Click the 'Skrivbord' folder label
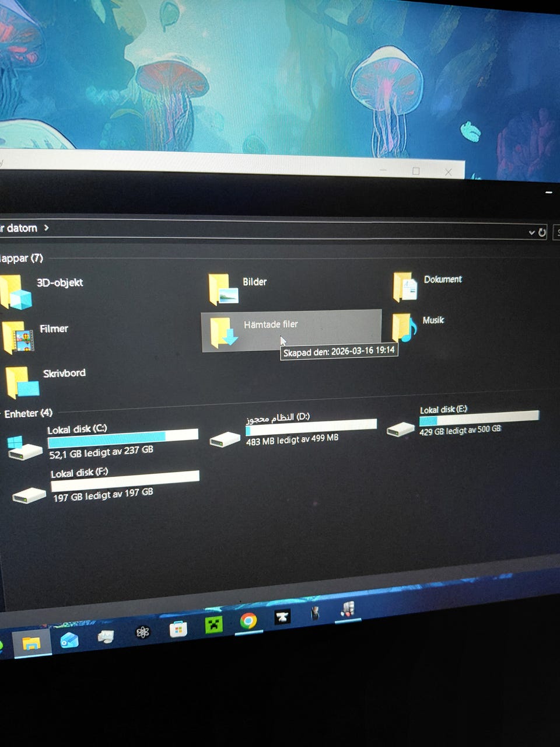Image resolution: width=560 pixels, height=747 pixels. pyautogui.click(x=64, y=373)
